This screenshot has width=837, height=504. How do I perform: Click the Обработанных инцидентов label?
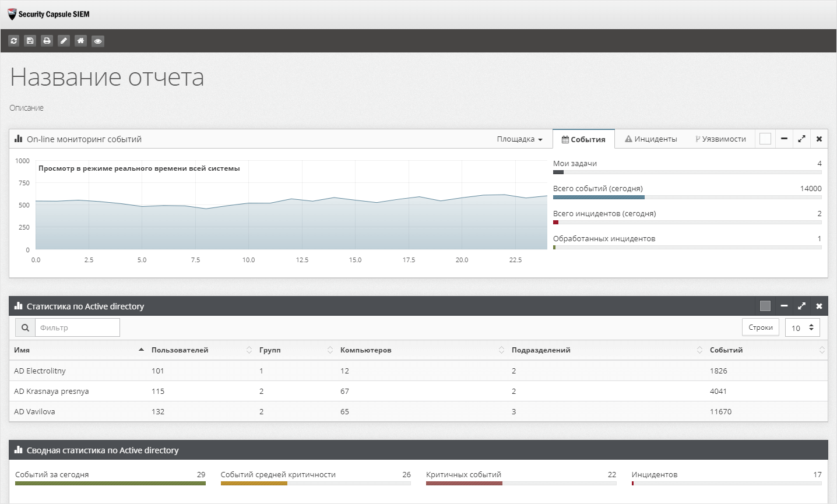[x=604, y=238]
